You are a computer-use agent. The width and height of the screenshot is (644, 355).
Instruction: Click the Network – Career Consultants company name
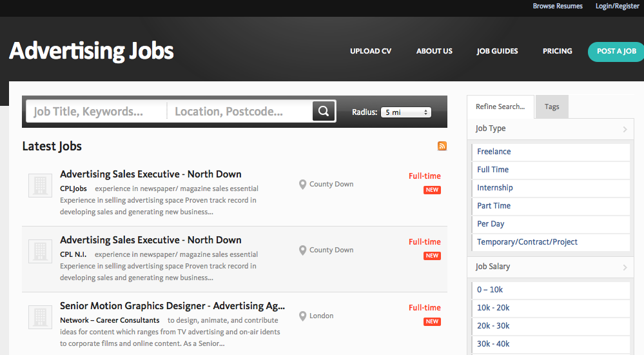pos(110,320)
